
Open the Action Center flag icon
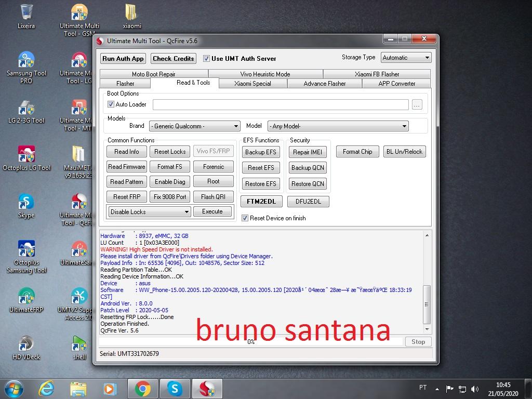pyautogui.click(x=449, y=389)
